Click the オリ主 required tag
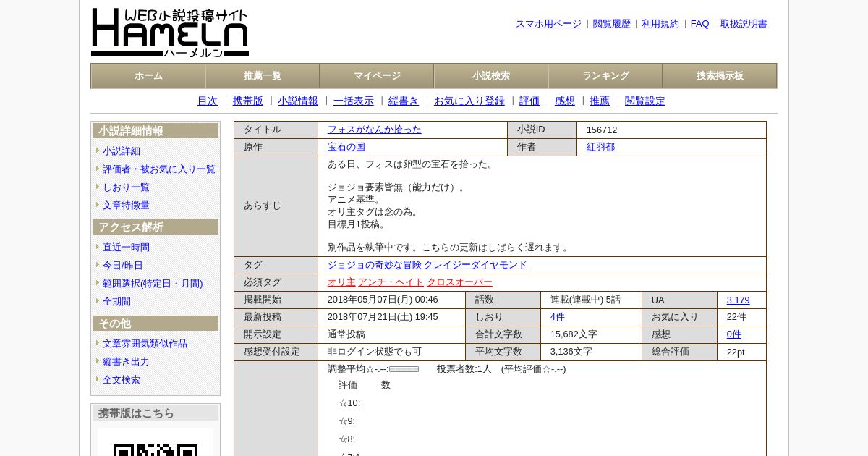The height and width of the screenshot is (456, 868). point(341,282)
